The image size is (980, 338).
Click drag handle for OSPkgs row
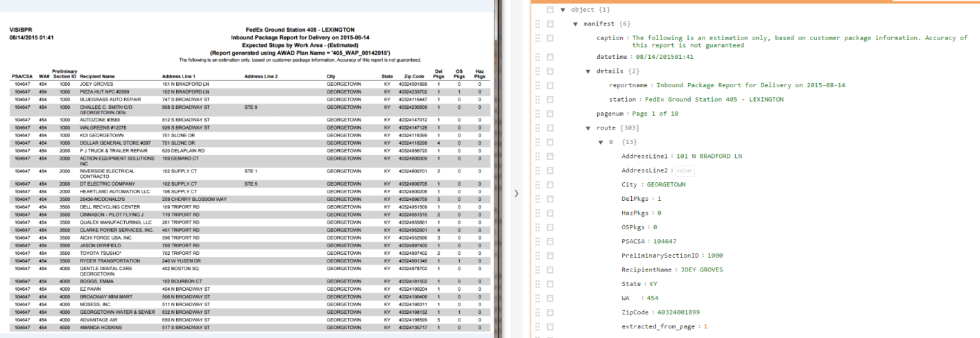coord(538,227)
